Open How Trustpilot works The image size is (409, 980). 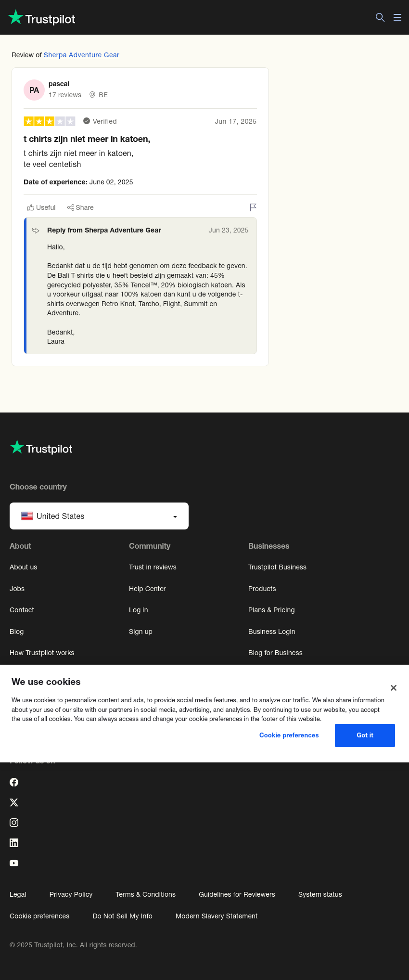click(x=42, y=653)
